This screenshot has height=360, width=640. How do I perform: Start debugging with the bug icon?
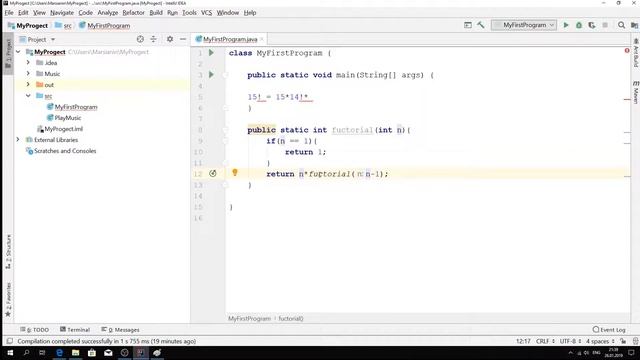click(x=579, y=25)
